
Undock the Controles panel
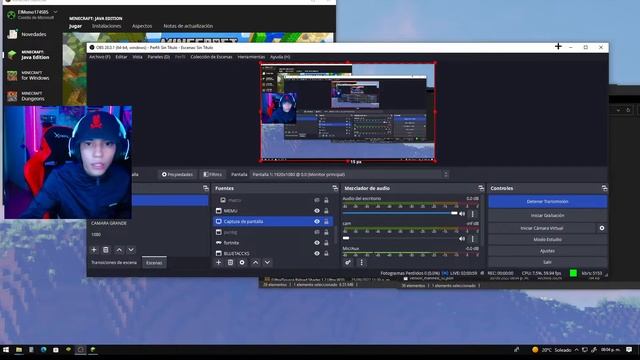tap(604, 188)
